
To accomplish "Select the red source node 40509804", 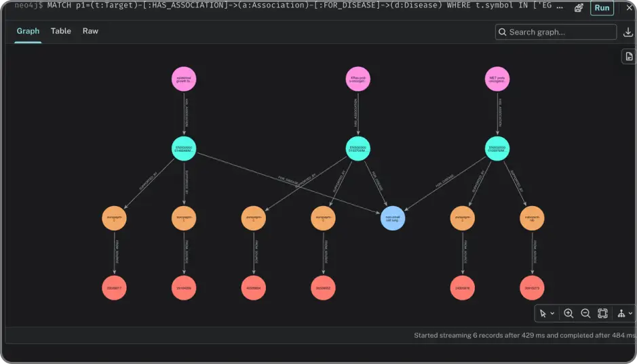I will click(x=254, y=288).
